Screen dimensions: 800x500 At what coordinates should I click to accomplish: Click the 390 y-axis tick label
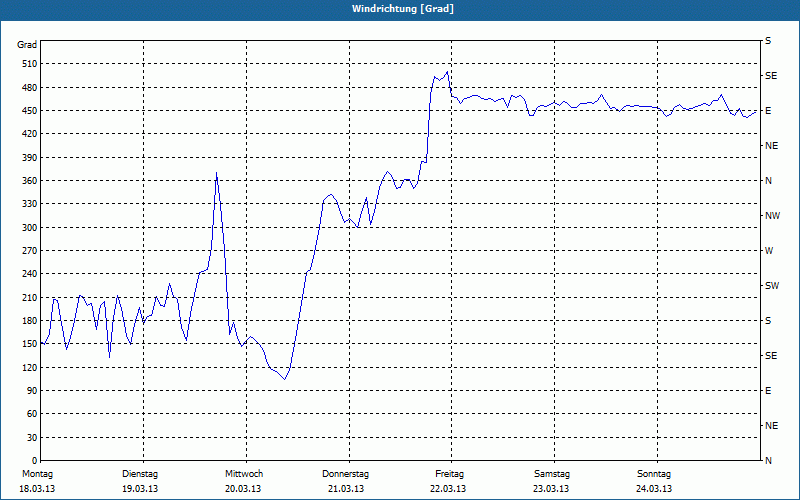(x=30, y=158)
